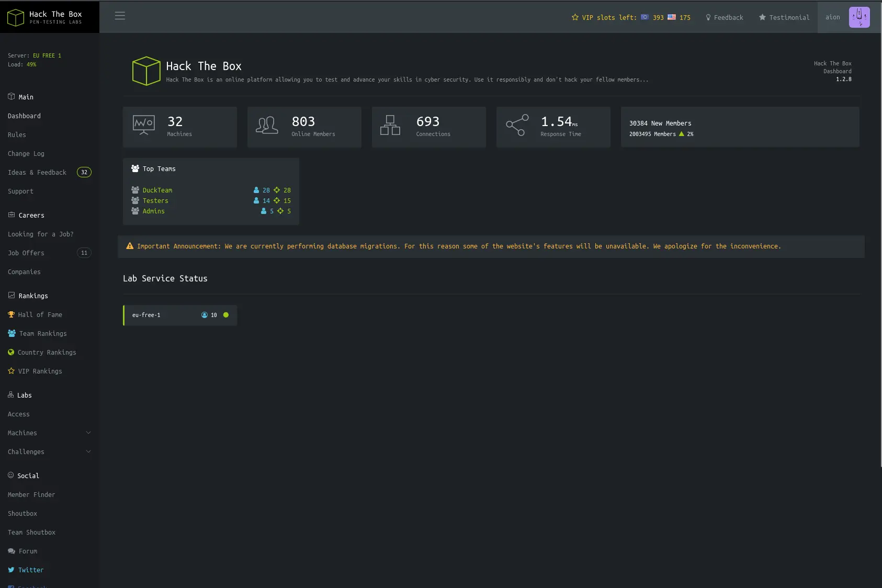This screenshot has width=882, height=588.
Task: Open the Access page under Labs
Action: 19,414
